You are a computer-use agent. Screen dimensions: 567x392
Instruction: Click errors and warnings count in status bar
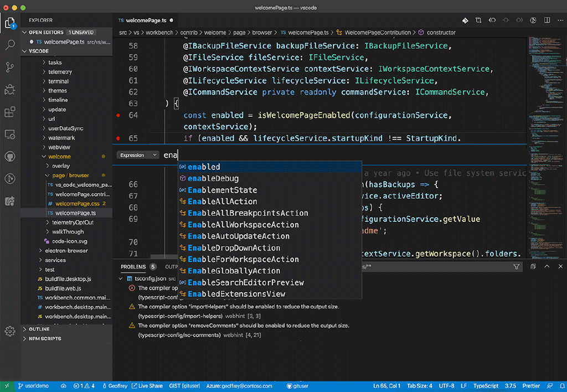[x=84, y=386]
